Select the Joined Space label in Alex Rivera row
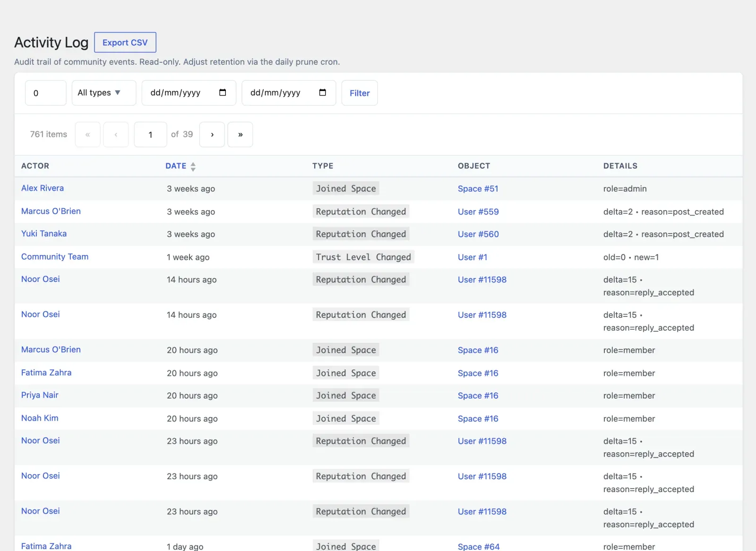Viewport: 756px width, 551px height. [346, 188]
